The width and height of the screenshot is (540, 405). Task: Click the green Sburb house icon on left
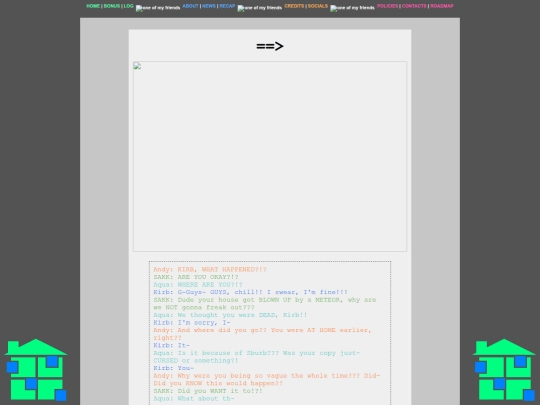coord(36,370)
